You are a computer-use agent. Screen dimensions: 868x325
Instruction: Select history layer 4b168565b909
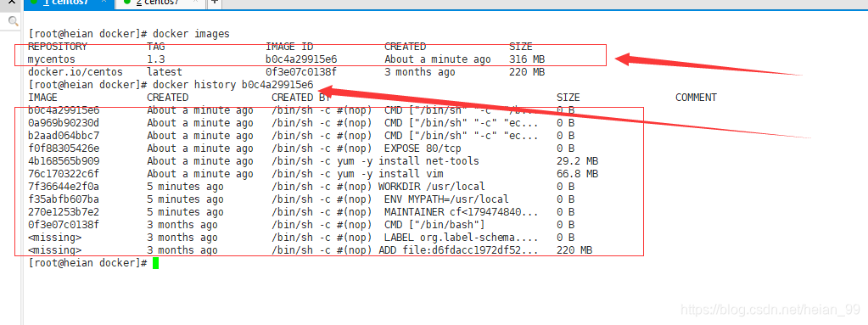[64, 161]
